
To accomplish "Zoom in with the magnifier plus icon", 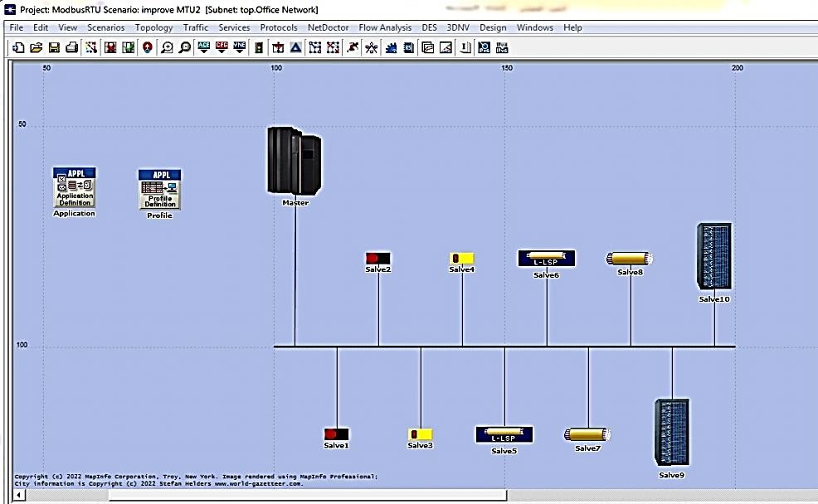I will point(167,47).
